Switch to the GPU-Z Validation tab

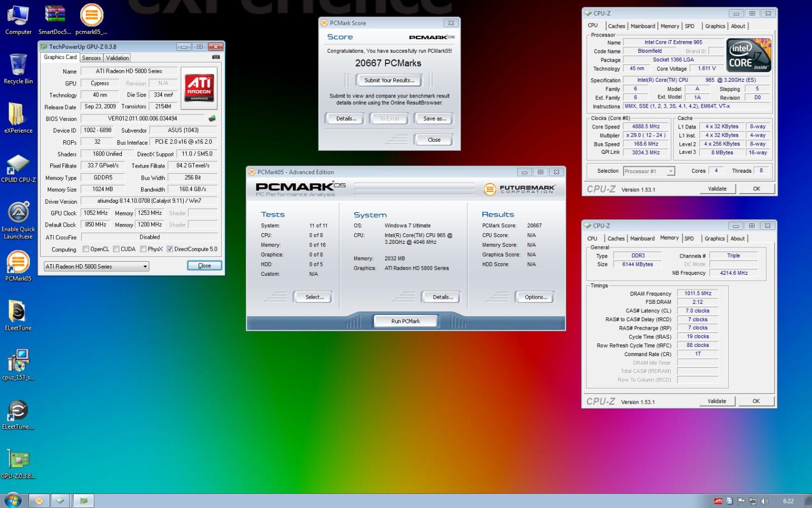[117, 58]
